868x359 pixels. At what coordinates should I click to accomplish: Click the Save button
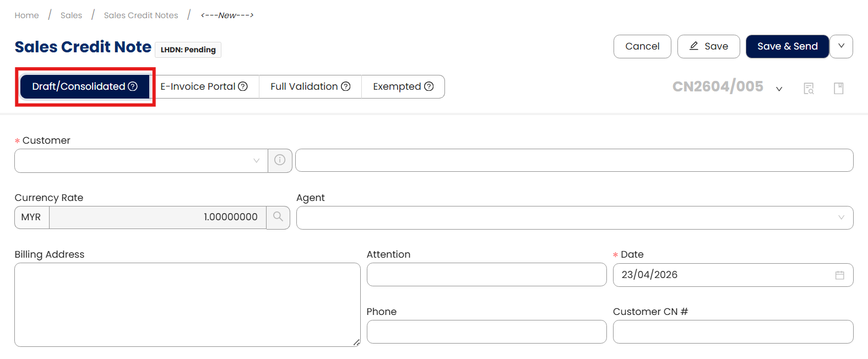[x=708, y=46]
